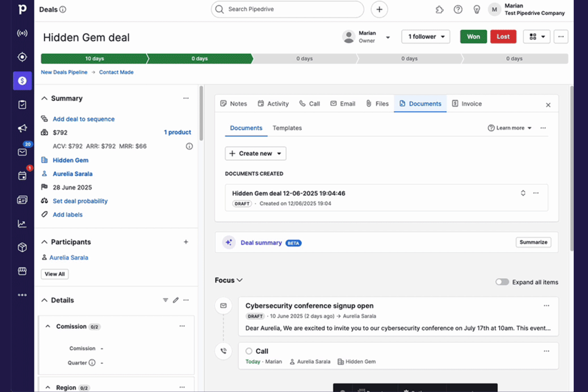Open options for Hidden Gem deal document
Image resolution: width=588 pixels, height=392 pixels.
click(536, 193)
